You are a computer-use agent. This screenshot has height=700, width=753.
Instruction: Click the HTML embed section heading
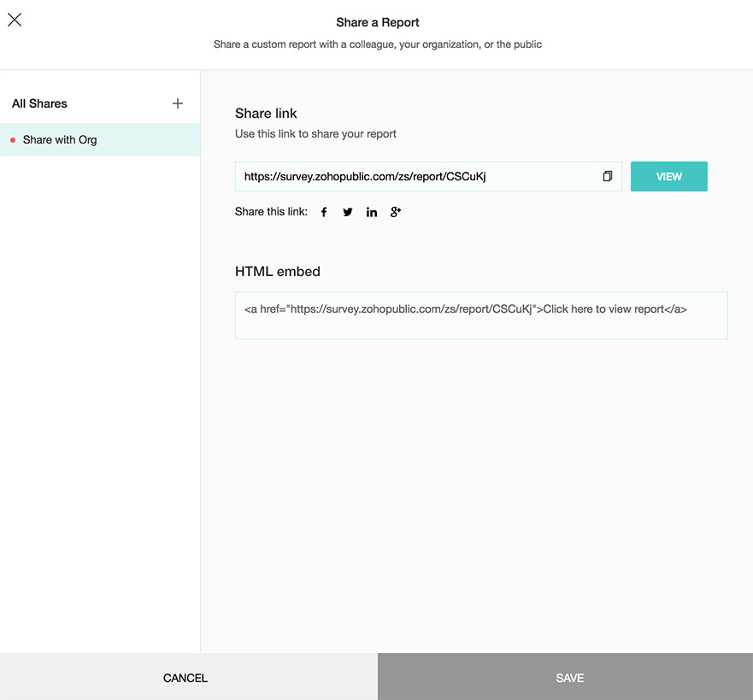[278, 271]
